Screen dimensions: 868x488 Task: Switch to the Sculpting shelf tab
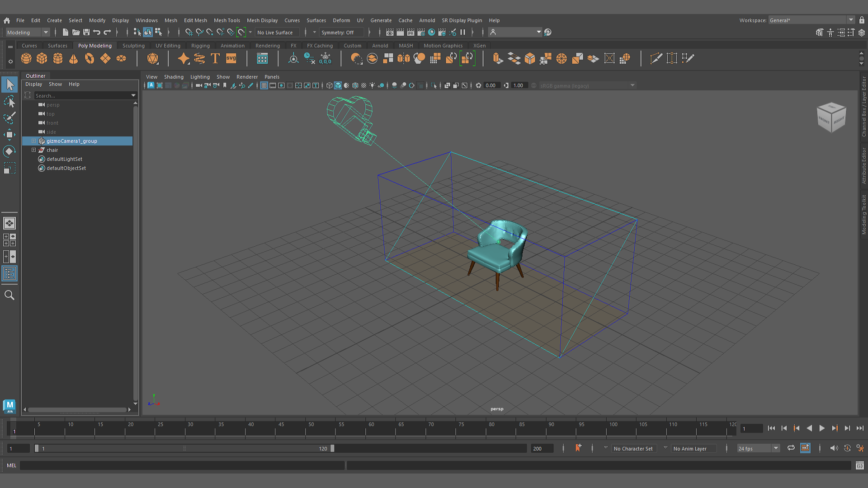tap(133, 46)
